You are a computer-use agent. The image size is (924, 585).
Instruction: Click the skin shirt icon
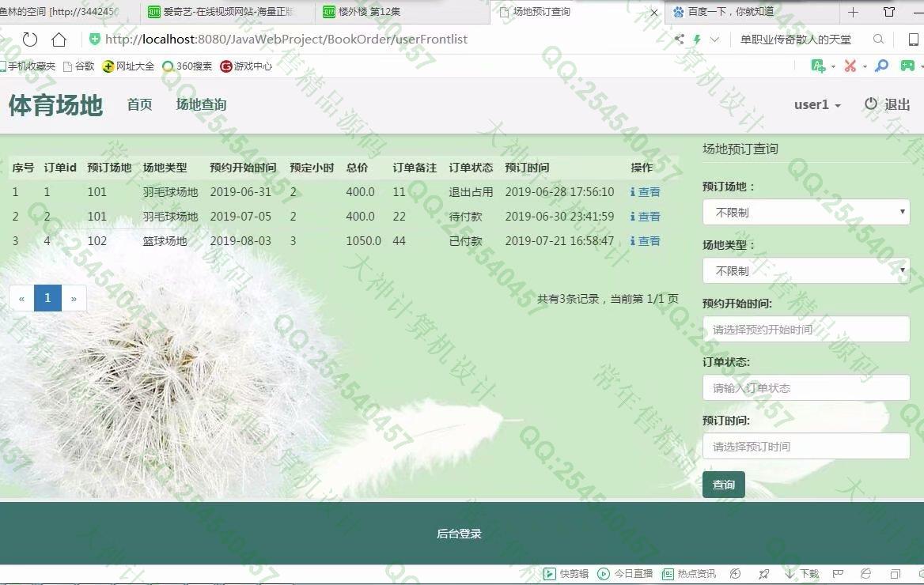889,12
